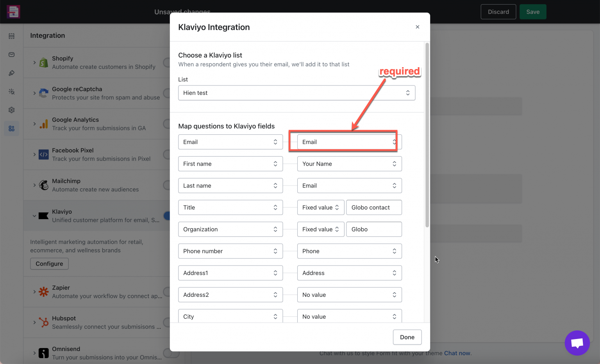Click the Mailchimp monkey logo

[x=43, y=185]
